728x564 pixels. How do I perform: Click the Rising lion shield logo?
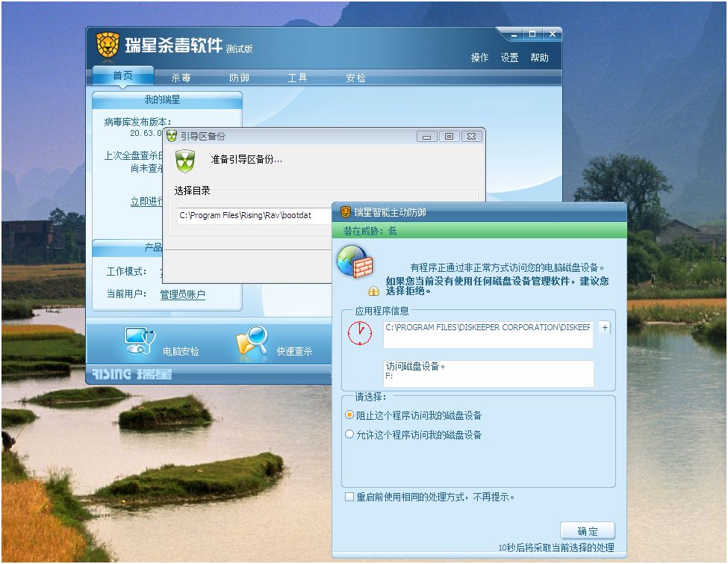pos(108,45)
